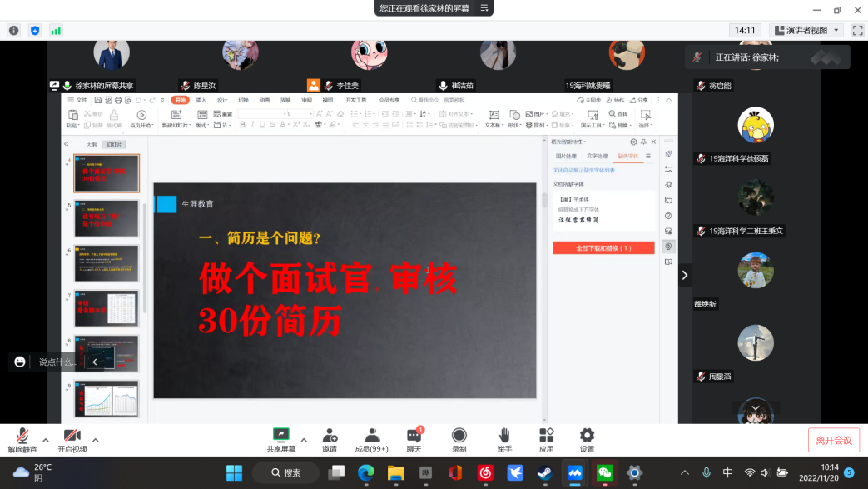Click the meeting info icon at top left
The width and height of the screenshot is (868, 489).
point(13,30)
